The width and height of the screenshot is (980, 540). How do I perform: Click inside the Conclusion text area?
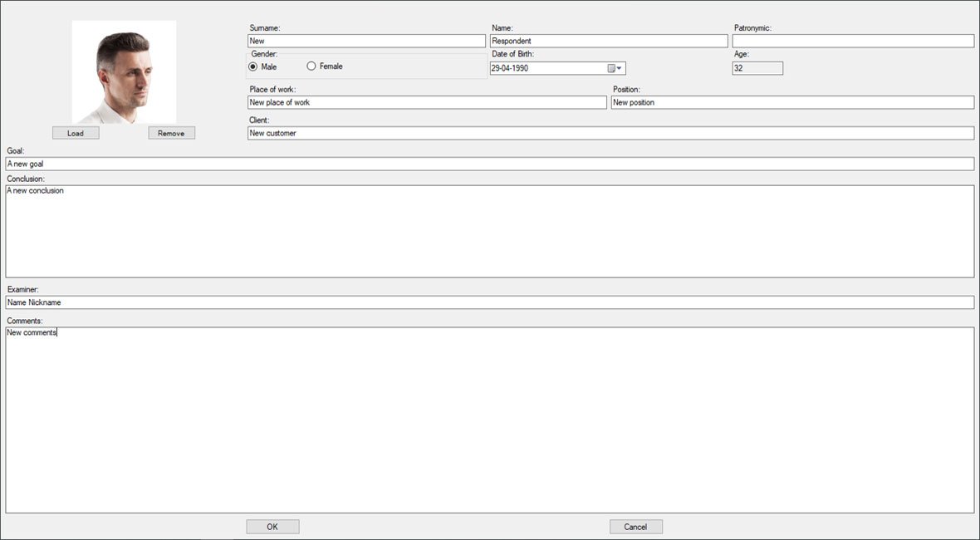tap(489, 231)
